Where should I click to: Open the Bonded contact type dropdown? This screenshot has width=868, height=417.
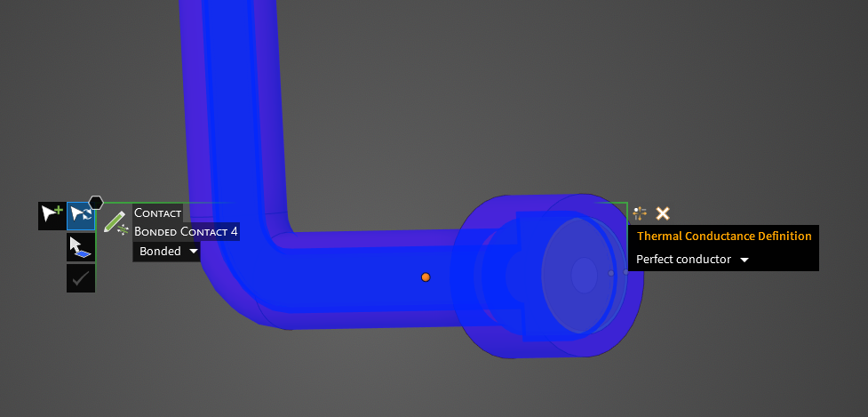click(x=167, y=252)
